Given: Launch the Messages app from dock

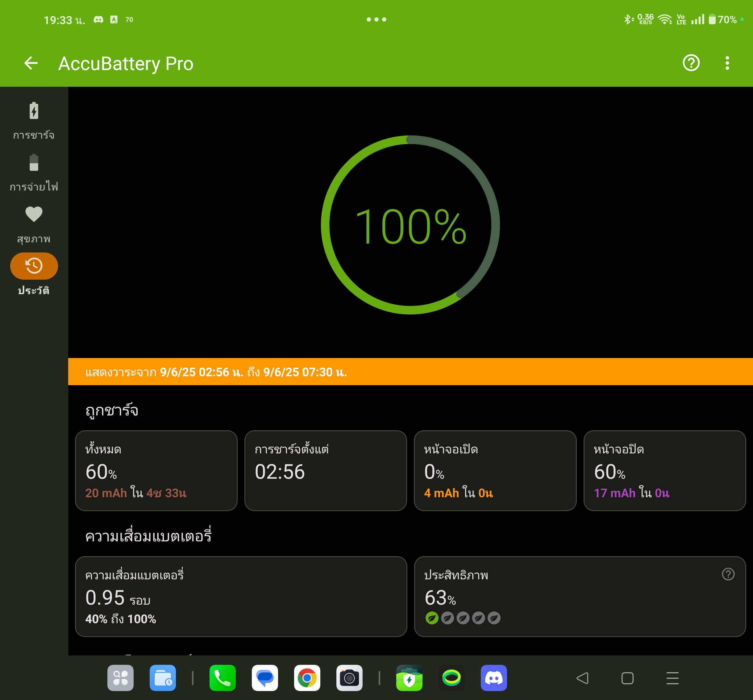Looking at the screenshot, I should click(265, 678).
